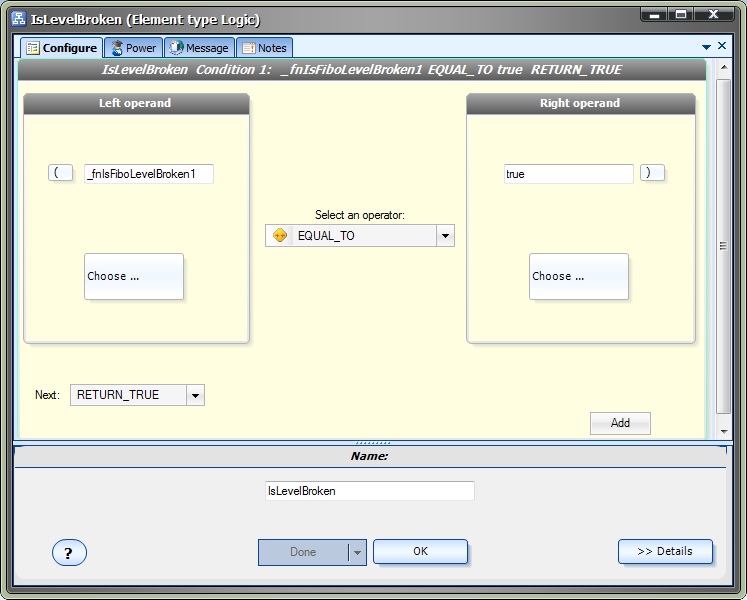
Task: Open the Message tab
Action: [x=199, y=48]
